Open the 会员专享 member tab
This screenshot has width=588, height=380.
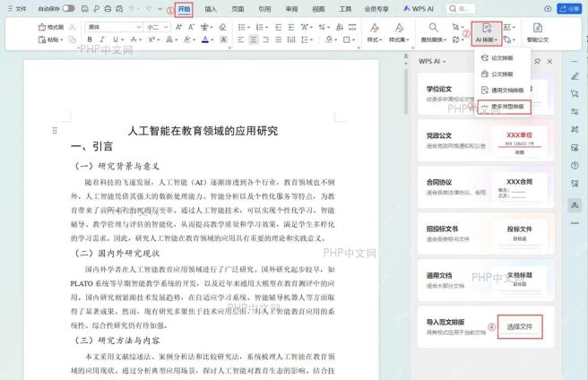(376, 9)
